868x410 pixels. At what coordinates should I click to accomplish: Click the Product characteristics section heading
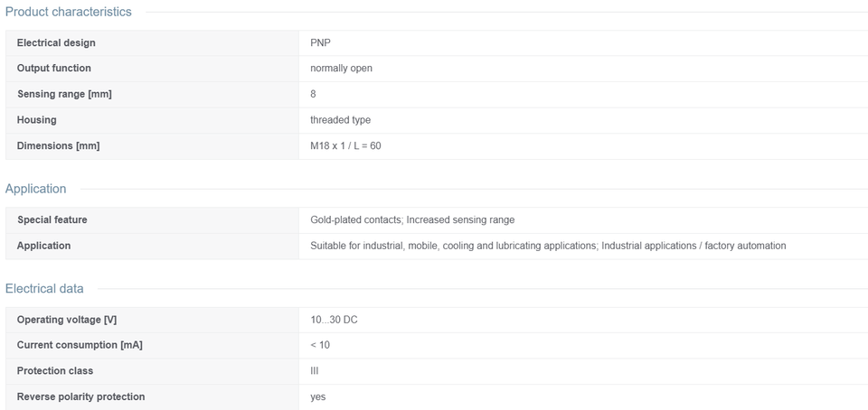point(69,12)
